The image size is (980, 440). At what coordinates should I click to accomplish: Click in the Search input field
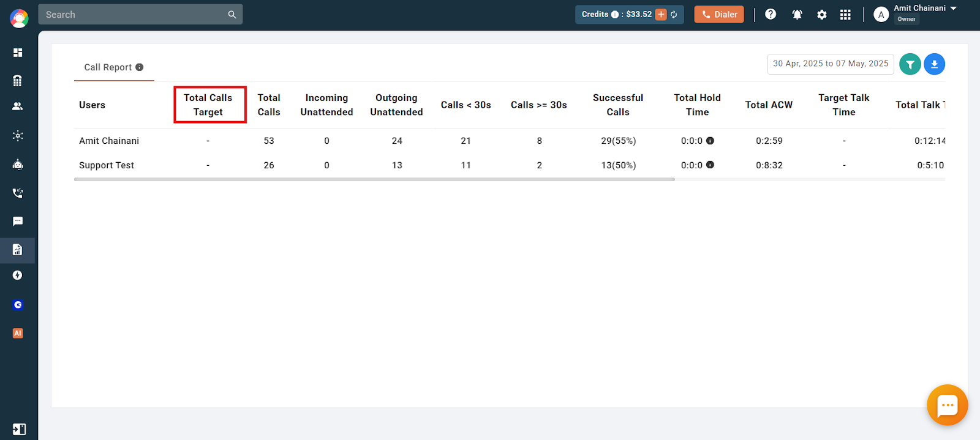tap(132, 15)
